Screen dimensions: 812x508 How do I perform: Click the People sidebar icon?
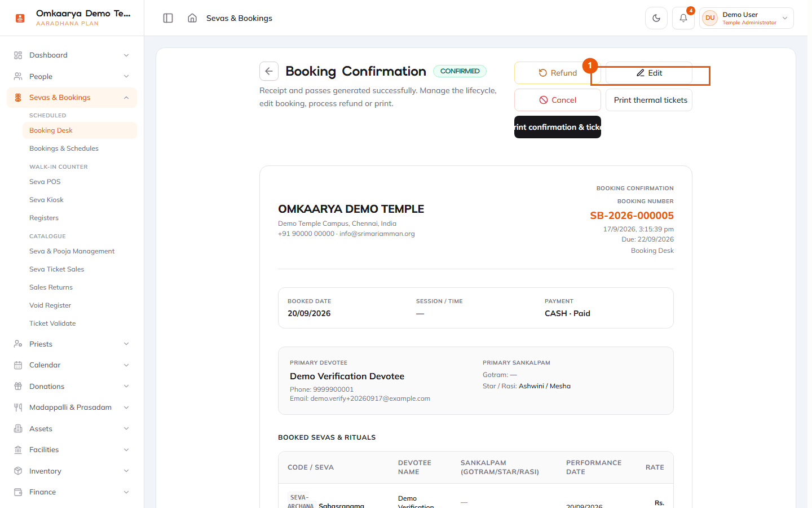click(x=18, y=76)
